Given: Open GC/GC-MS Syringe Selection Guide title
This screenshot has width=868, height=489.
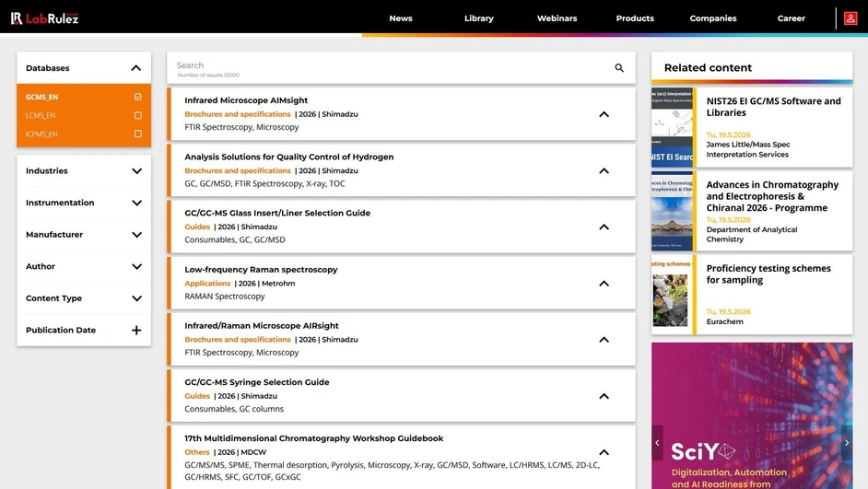Looking at the screenshot, I should click(257, 382).
